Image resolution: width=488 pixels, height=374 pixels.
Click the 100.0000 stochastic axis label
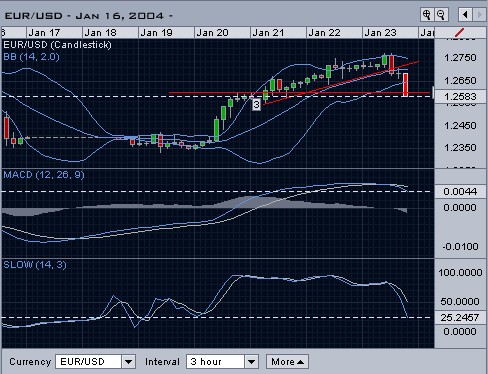pyautogui.click(x=460, y=273)
